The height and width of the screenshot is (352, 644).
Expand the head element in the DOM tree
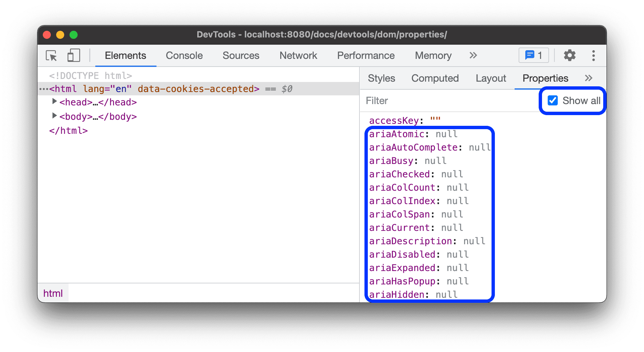point(55,101)
